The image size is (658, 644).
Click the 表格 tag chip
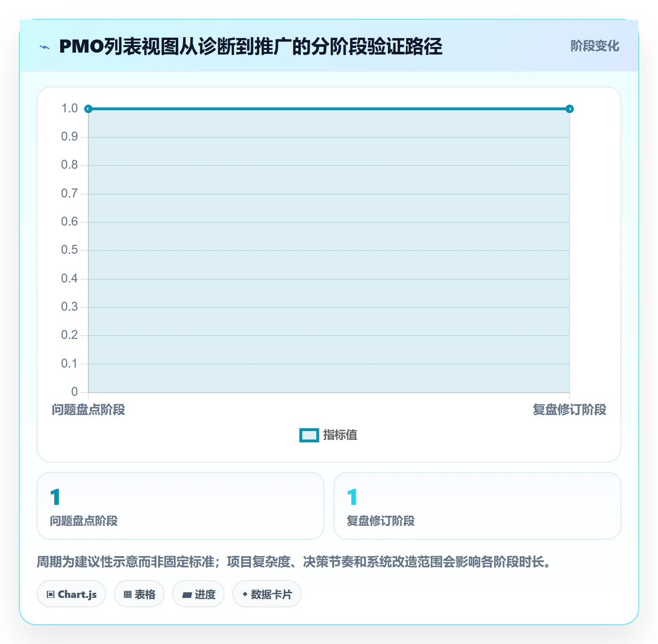tap(139, 594)
